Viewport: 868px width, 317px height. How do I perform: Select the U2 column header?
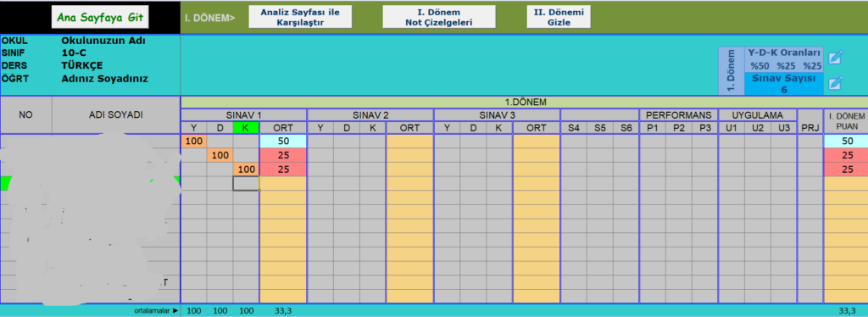tap(757, 128)
